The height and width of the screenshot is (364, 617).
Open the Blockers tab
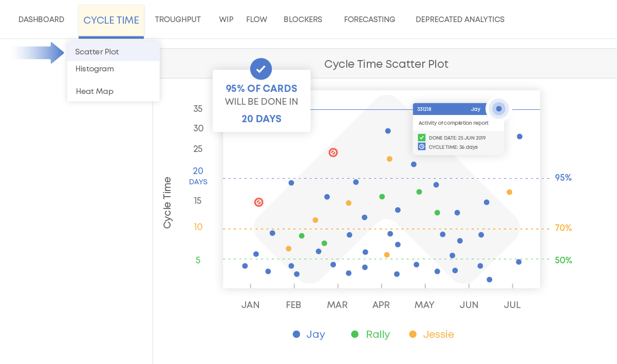coord(303,20)
